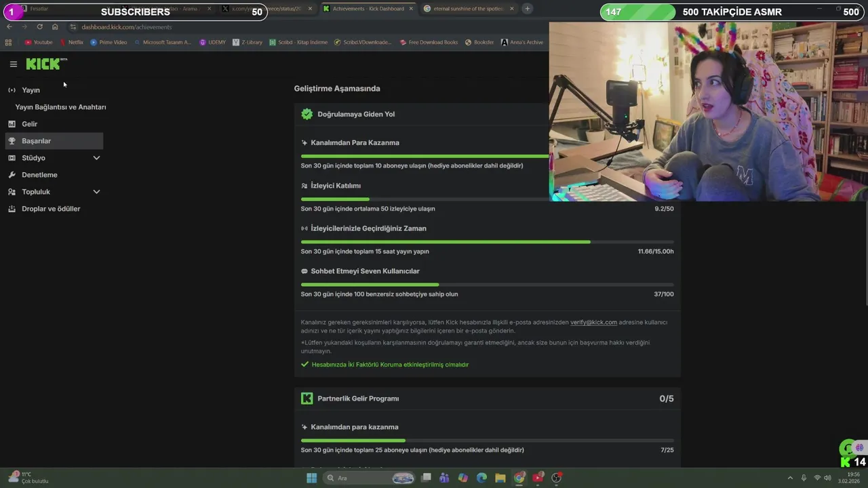868x488 pixels.
Task: Expand the Stüdyo section chevron
Action: pos(96,158)
